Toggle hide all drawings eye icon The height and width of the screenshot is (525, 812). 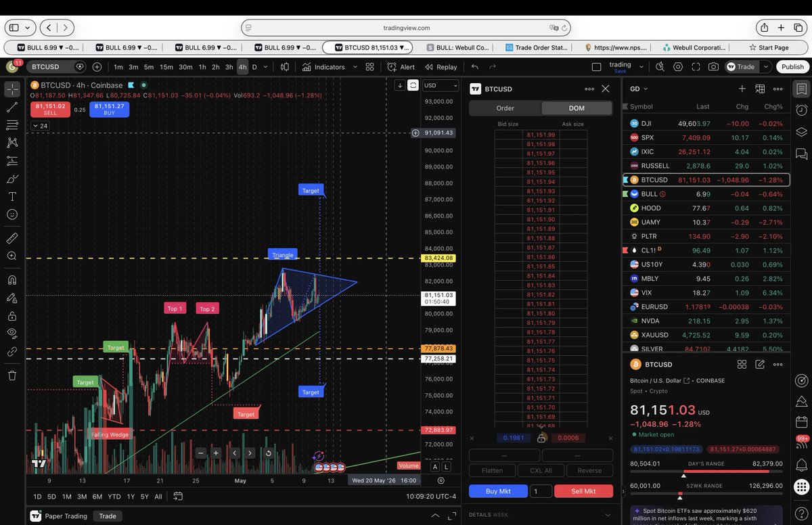(x=12, y=333)
